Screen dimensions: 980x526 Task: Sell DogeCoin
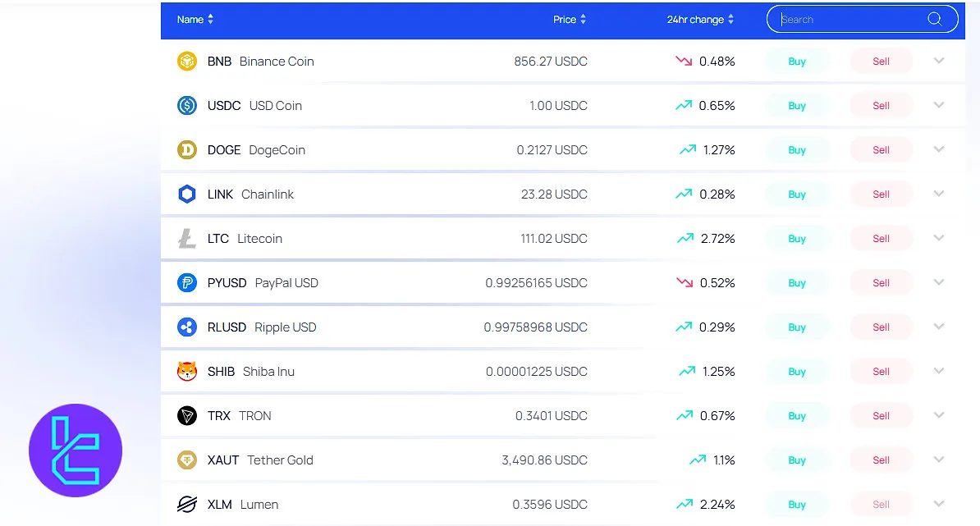pyautogui.click(x=882, y=150)
